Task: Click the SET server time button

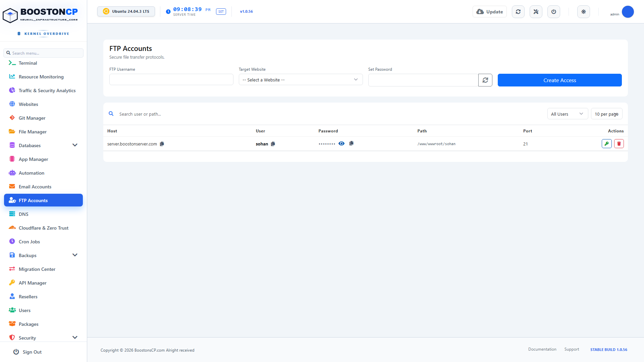Action: [x=221, y=12]
